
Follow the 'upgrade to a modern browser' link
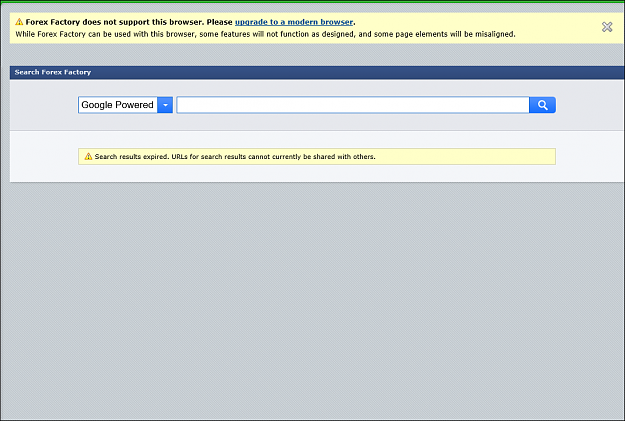pos(294,22)
